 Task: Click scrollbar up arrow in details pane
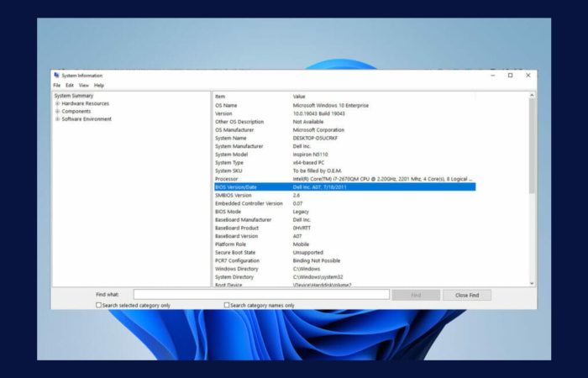532,96
